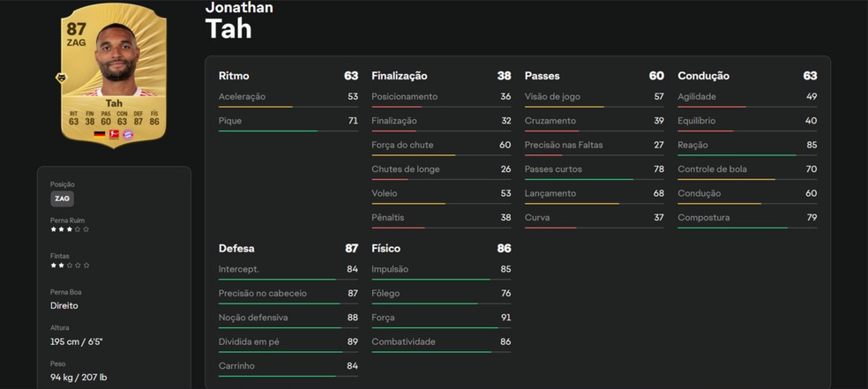The width and height of the screenshot is (868, 389).
Task: Click the Dividida em pé stat row
Action: 288,341
